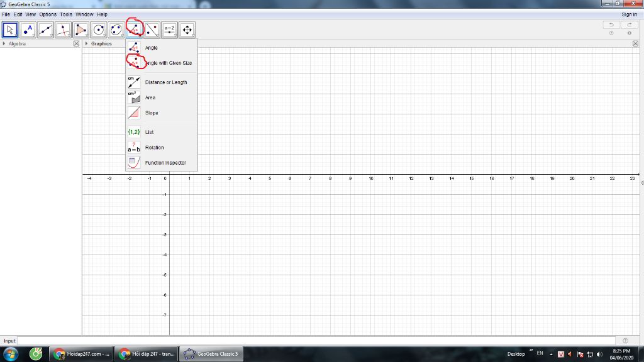Image resolution: width=644 pixels, height=362 pixels.
Task: Open the Help menu
Action: click(102, 14)
